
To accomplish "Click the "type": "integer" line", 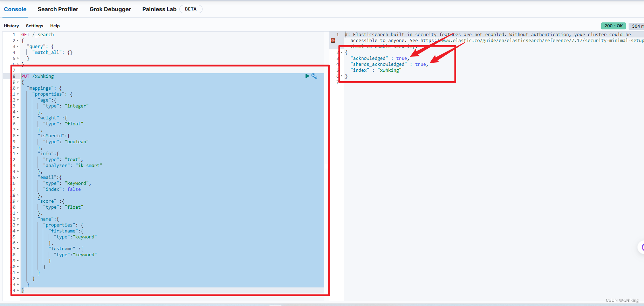I will pyautogui.click(x=66, y=106).
